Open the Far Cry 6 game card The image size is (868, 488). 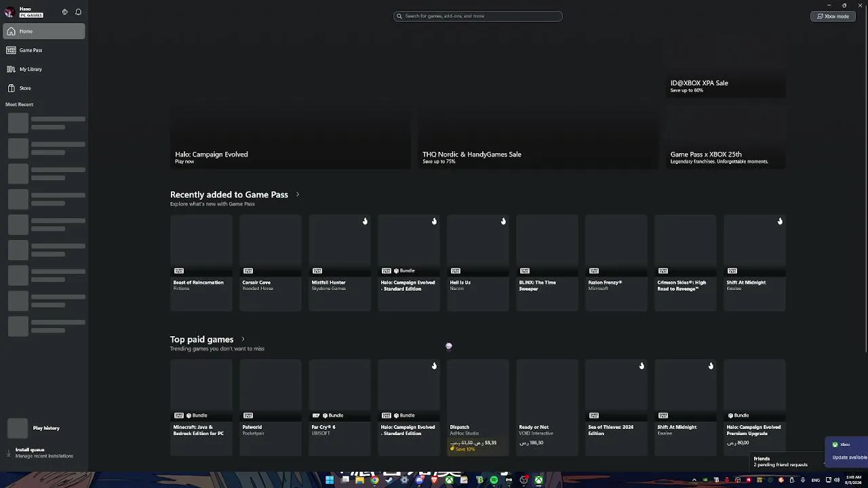pos(340,407)
